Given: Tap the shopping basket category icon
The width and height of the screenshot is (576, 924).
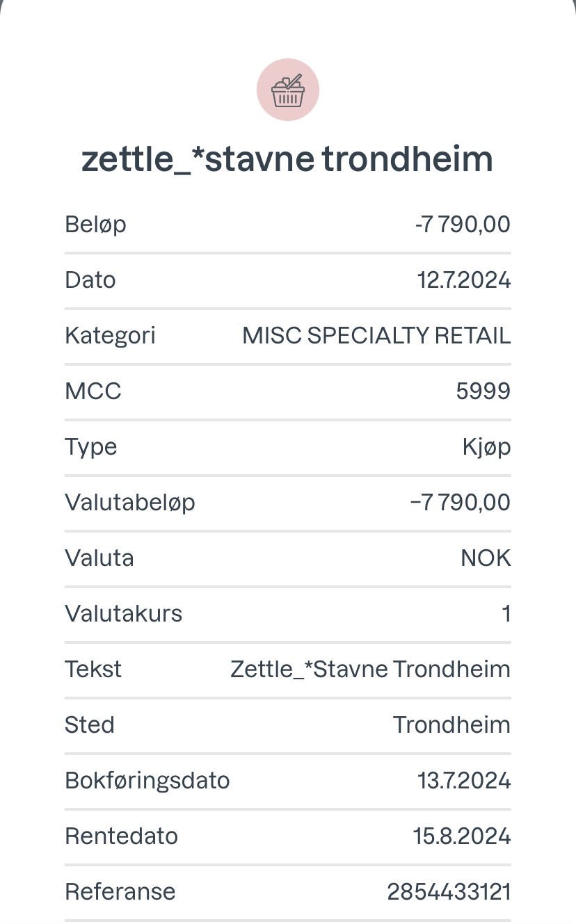Looking at the screenshot, I should pyautogui.click(x=287, y=90).
